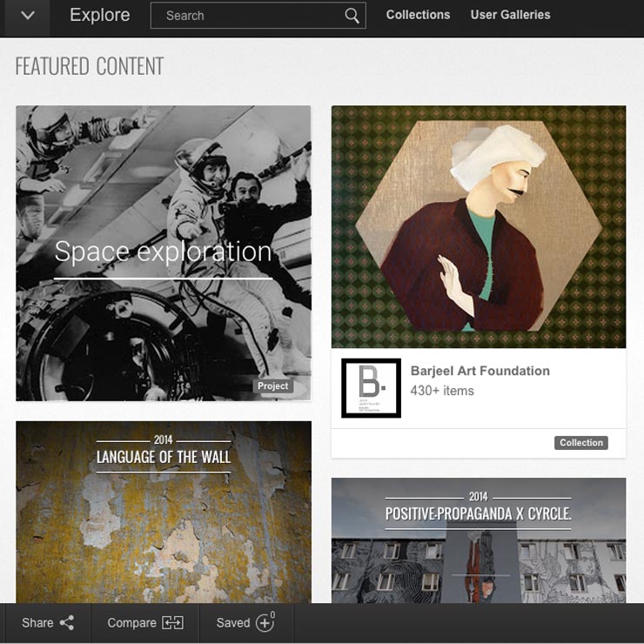Click the Compare side-by-side icon
The image size is (644, 644).
173,622
